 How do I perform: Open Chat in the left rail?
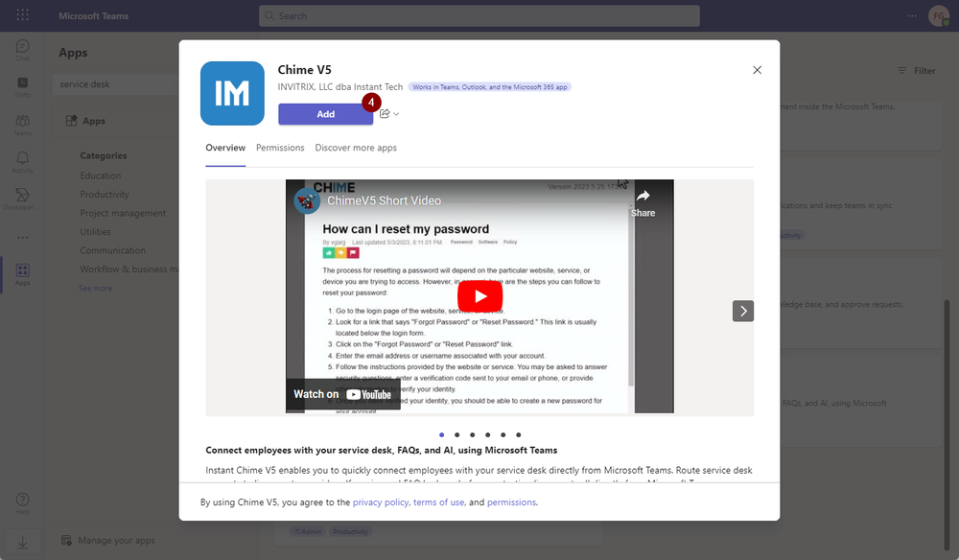pos(23,50)
